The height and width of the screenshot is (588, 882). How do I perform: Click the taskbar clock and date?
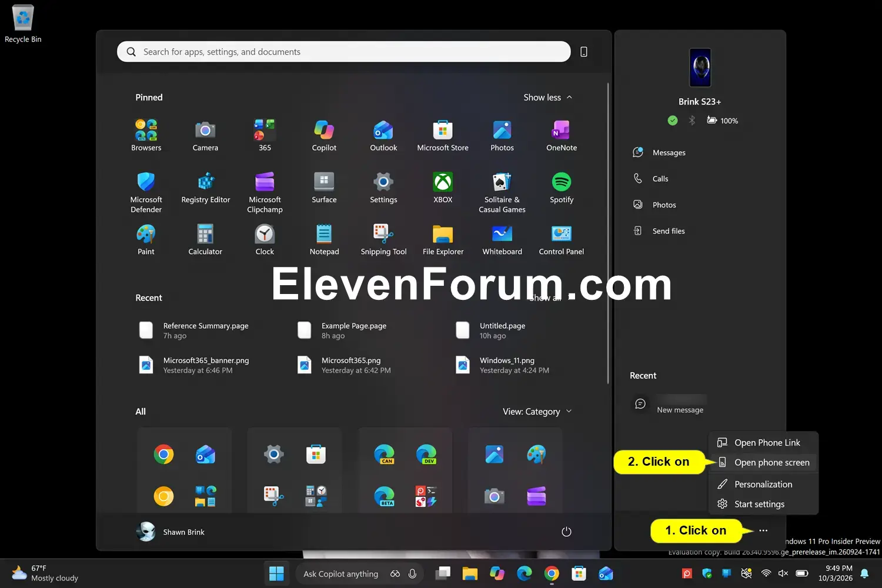(835, 573)
